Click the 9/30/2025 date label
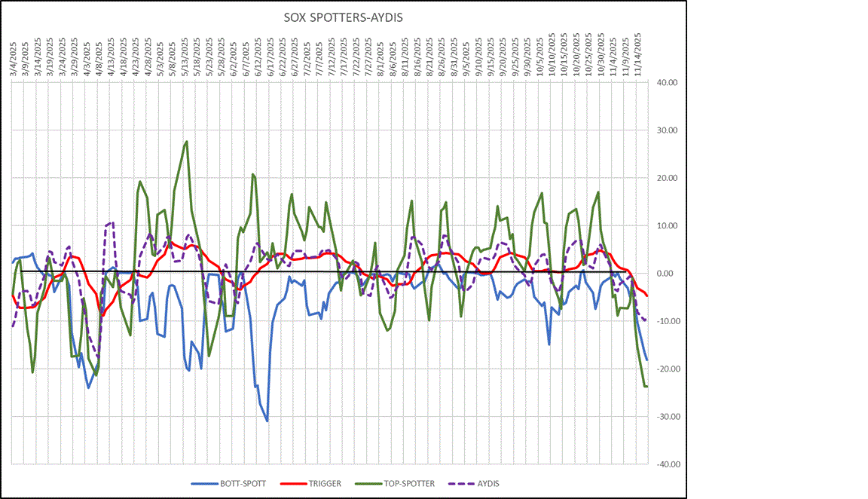 (x=527, y=57)
